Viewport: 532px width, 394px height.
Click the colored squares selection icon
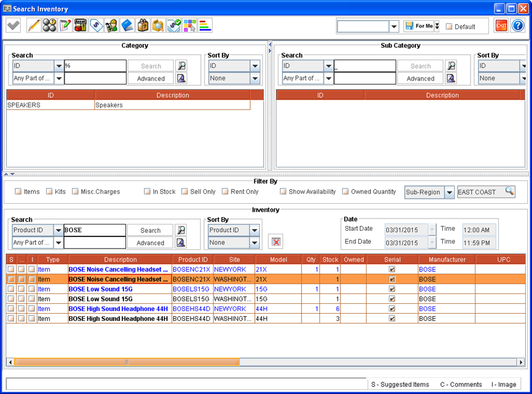190,26
